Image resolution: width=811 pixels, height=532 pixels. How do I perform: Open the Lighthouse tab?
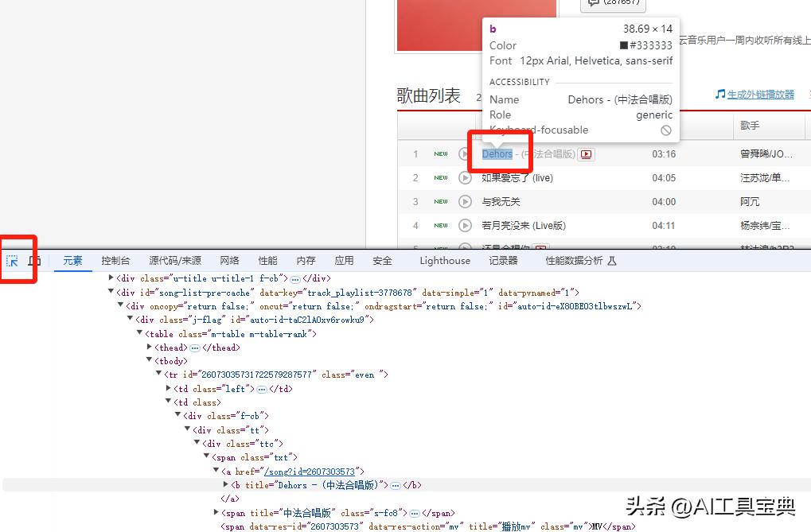[x=445, y=261]
